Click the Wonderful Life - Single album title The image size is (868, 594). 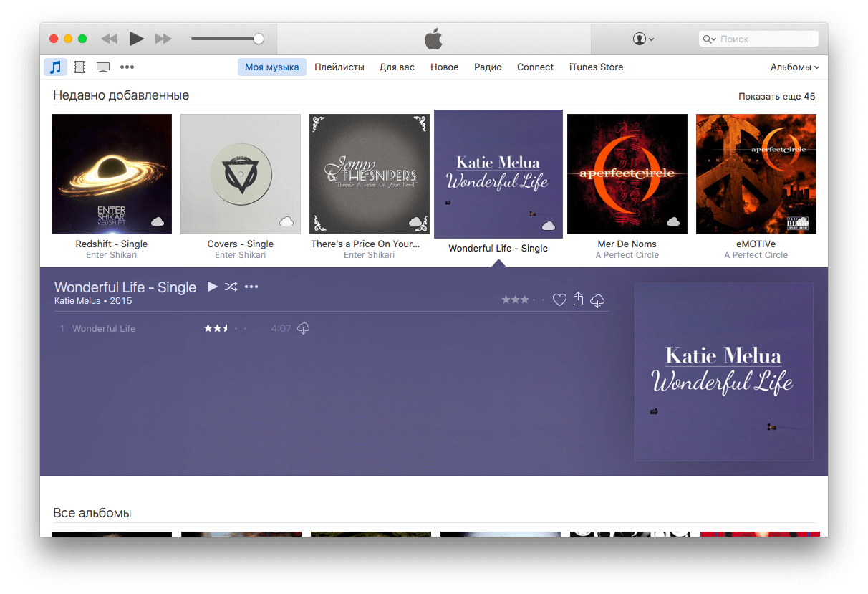click(x=125, y=287)
